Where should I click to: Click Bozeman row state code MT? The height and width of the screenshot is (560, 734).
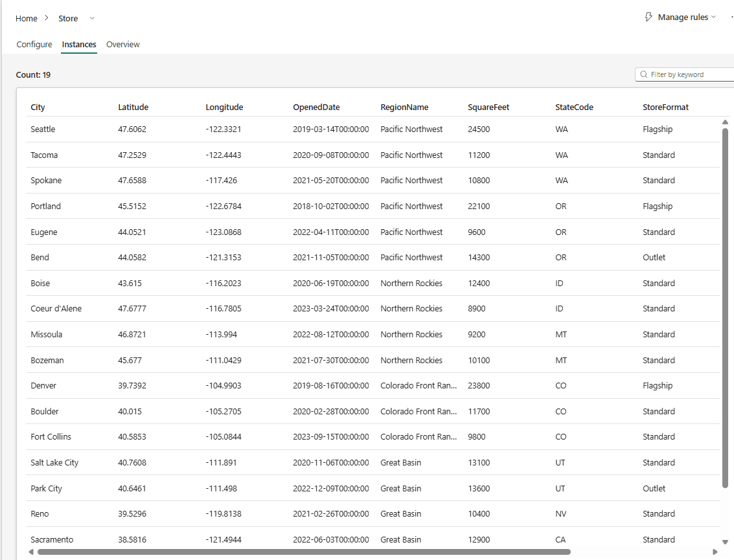coord(561,360)
